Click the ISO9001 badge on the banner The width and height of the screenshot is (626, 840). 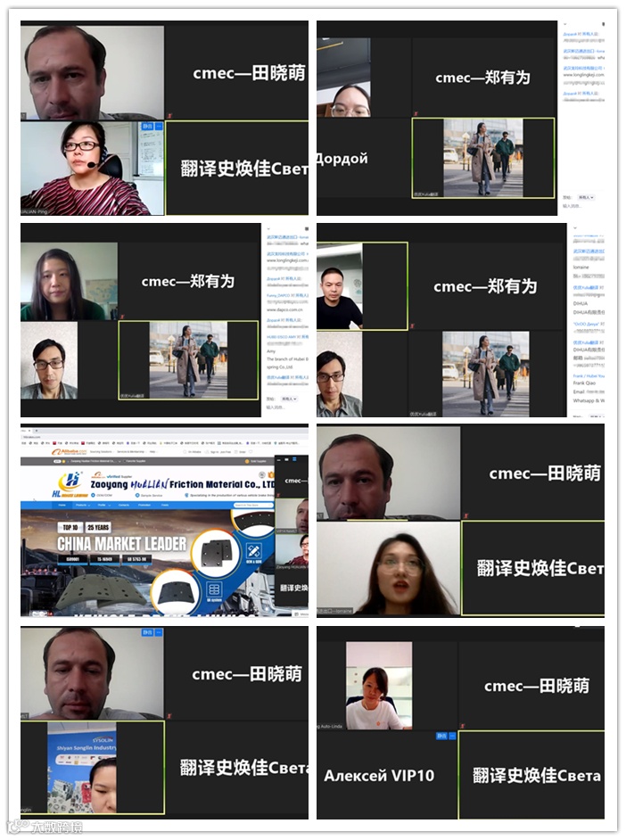(73, 559)
